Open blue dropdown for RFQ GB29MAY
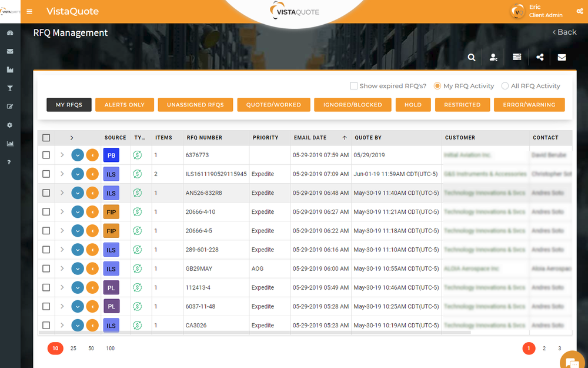This screenshot has height=368, width=588. pyautogui.click(x=78, y=268)
